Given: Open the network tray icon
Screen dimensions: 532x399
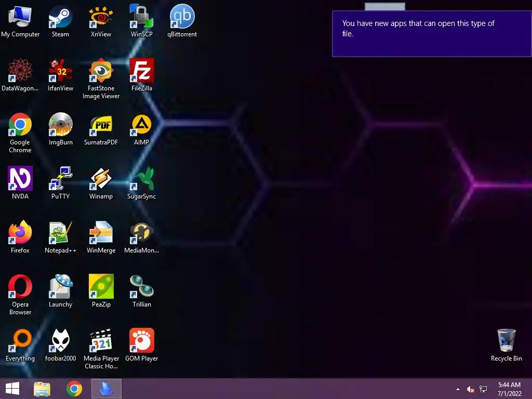Looking at the screenshot, I should (x=483, y=389).
